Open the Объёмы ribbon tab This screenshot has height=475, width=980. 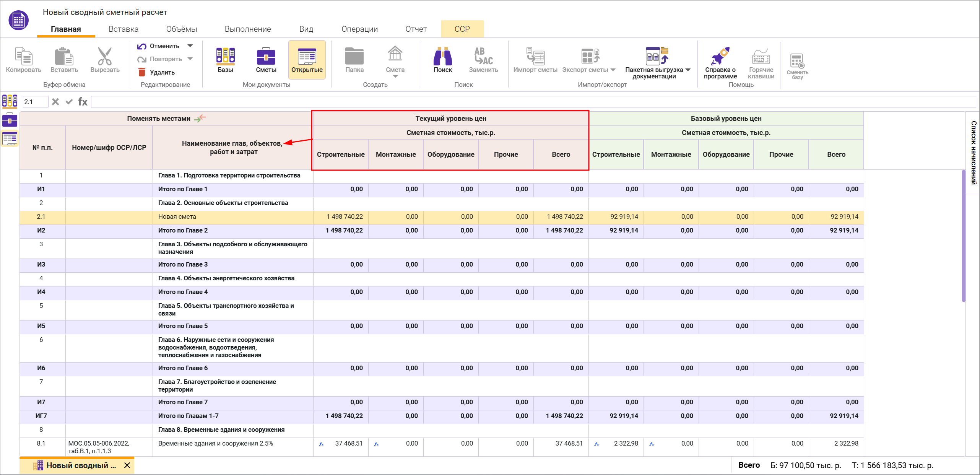point(181,29)
